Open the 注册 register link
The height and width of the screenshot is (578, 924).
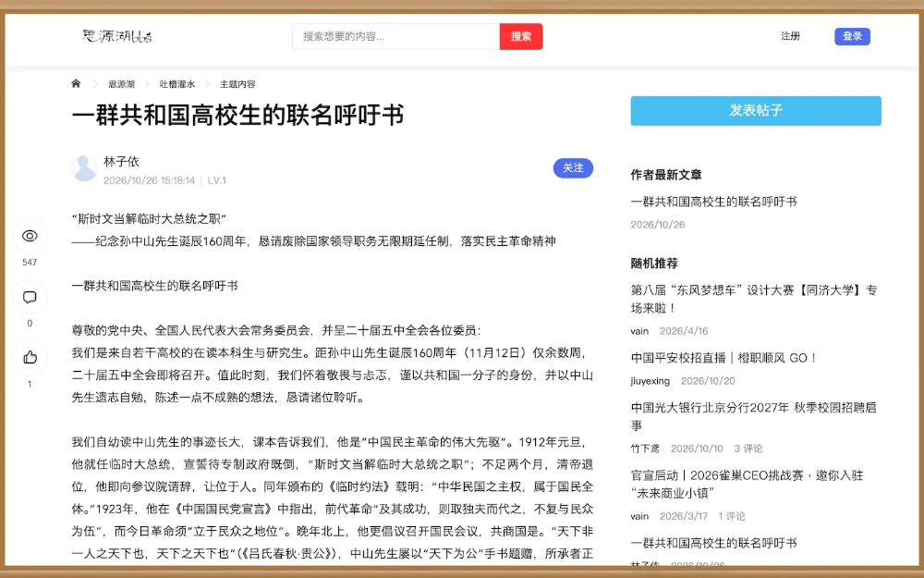(x=790, y=36)
